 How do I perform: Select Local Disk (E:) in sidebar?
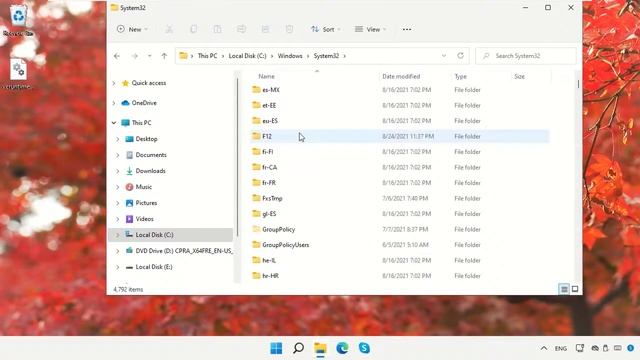tap(154, 267)
